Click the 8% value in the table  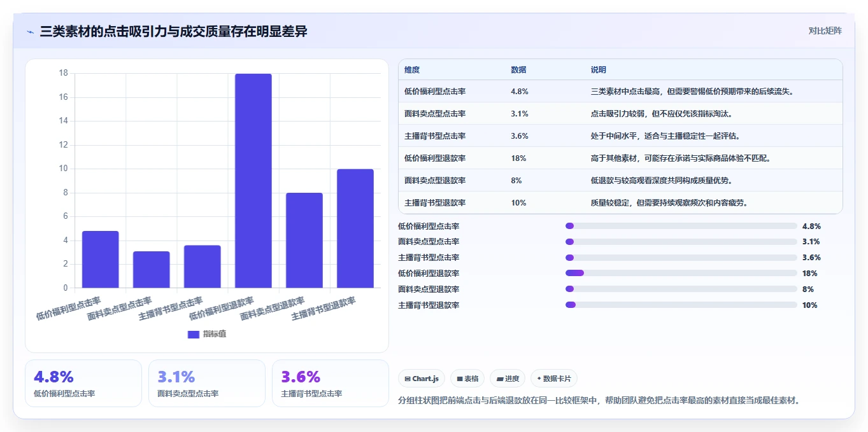click(516, 181)
